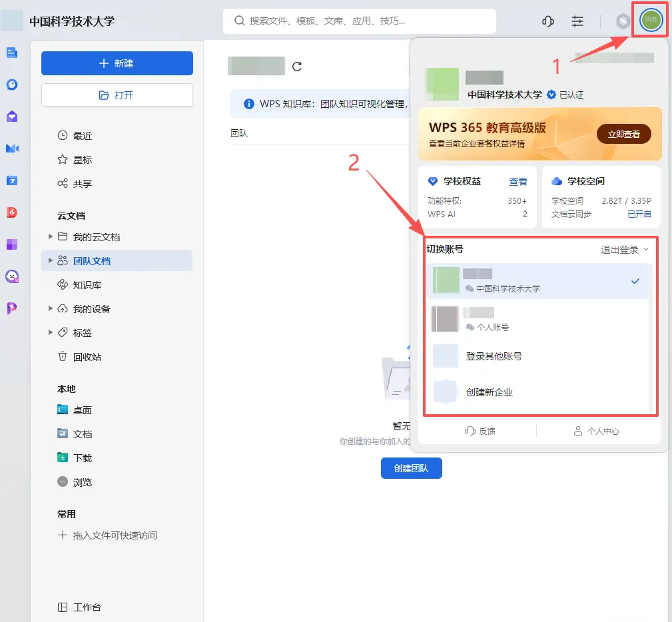
Task: Click the green account avatar at top right
Action: coord(651,20)
